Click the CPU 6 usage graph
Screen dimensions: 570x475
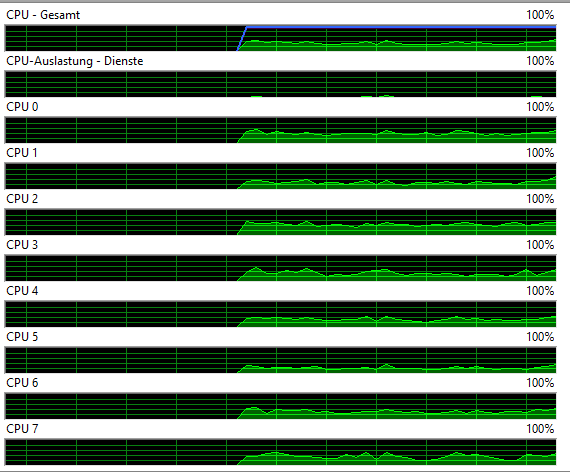[280, 406]
